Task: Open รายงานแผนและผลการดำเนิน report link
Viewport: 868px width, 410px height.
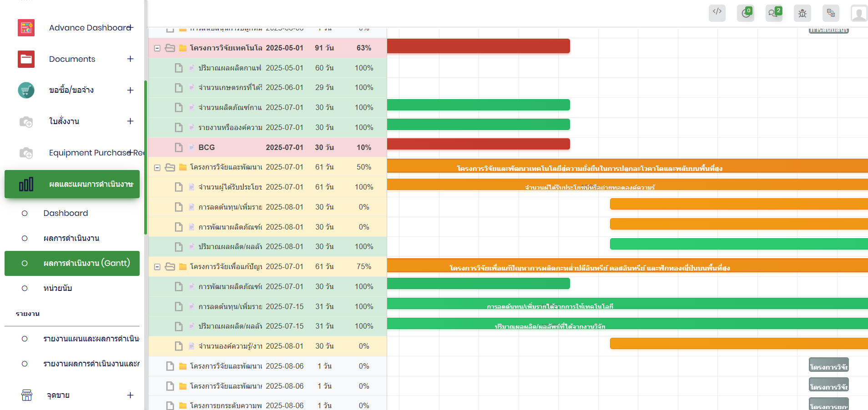Action: coord(91,339)
